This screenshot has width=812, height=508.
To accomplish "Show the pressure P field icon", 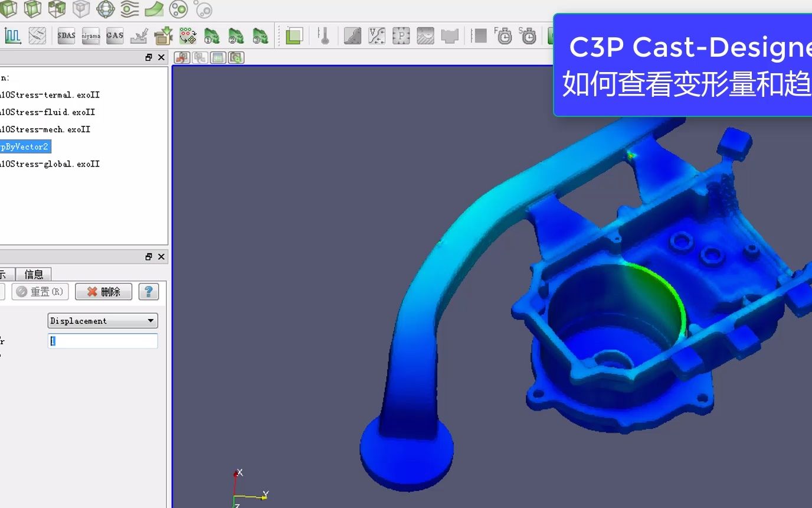I will coord(401,35).
